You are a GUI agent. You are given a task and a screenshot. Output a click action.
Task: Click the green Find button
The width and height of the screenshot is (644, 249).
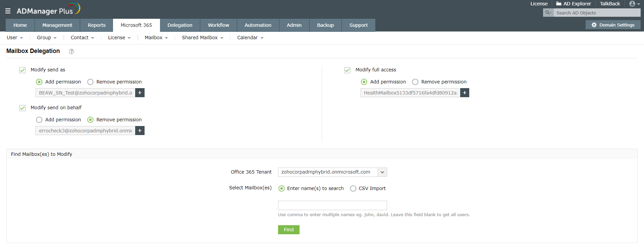pos(289,230)
